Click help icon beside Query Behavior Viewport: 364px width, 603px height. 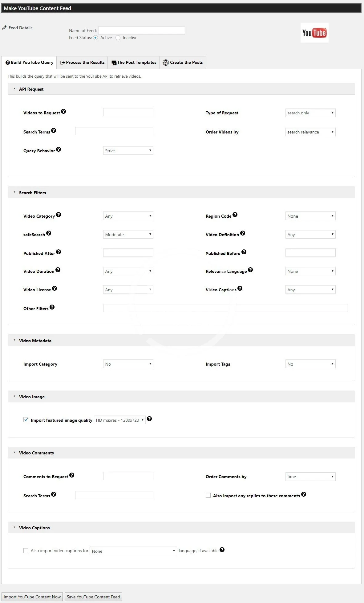[59, 150]
